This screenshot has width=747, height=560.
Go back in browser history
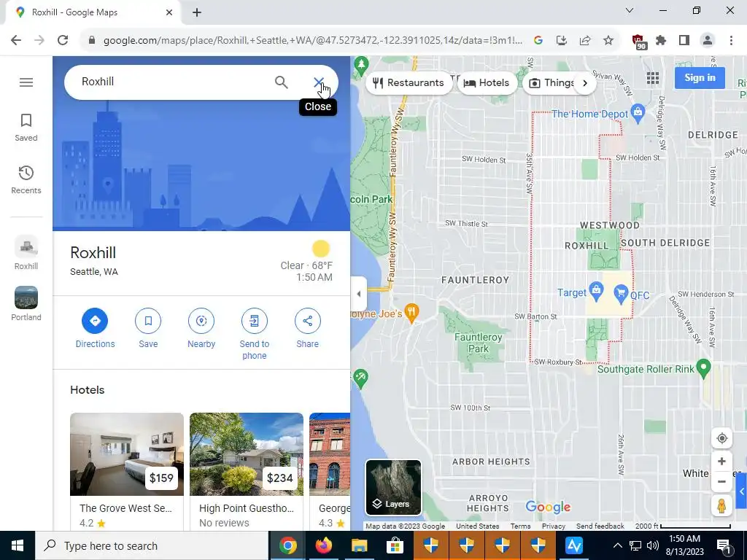[x=16, y=41]
